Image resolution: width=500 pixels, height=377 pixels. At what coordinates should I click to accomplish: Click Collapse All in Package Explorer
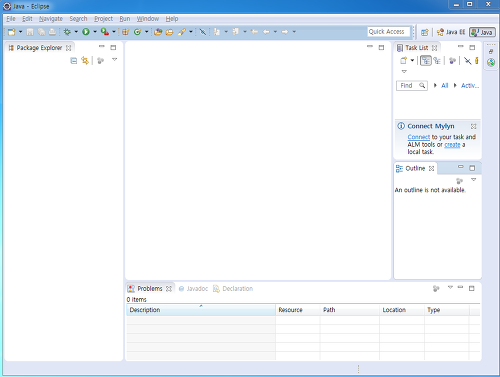point(74,61)
